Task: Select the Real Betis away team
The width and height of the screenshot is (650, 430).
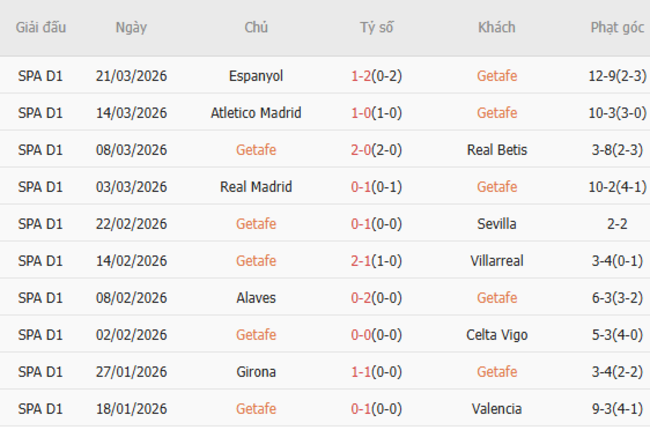Action: (x=497, y=150)
